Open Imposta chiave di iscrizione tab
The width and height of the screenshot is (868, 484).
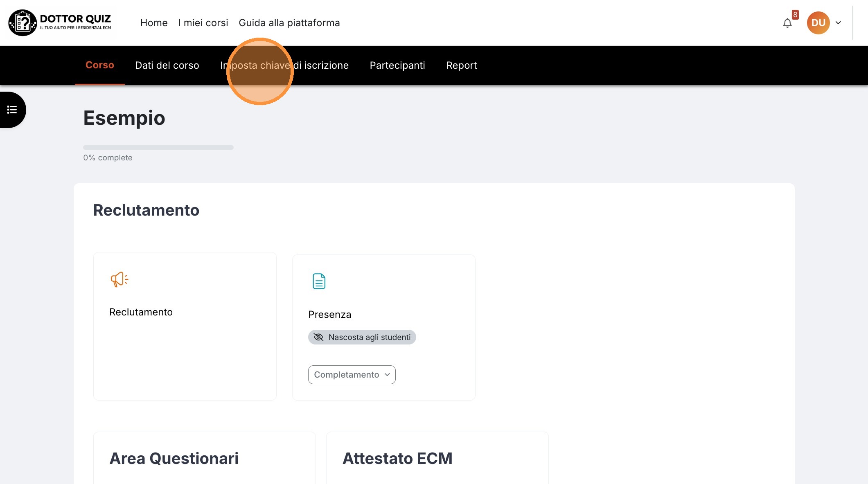(x=284, y=65)
